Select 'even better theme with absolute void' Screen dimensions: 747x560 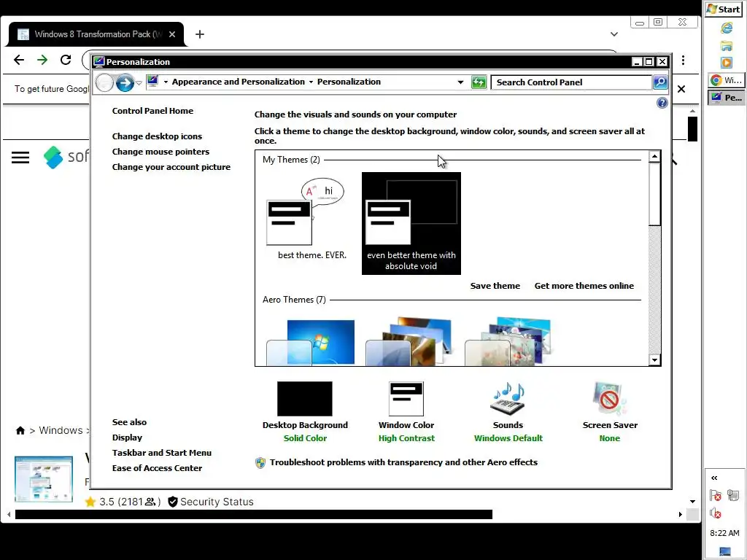[x=411, y=223]
